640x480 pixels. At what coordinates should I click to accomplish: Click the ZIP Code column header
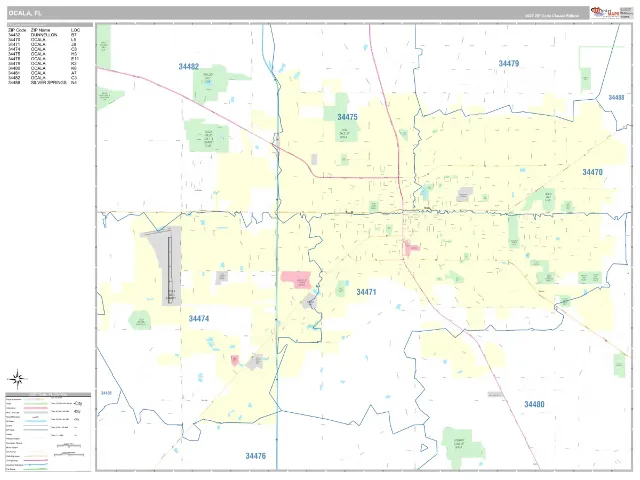tap(17, 30)
